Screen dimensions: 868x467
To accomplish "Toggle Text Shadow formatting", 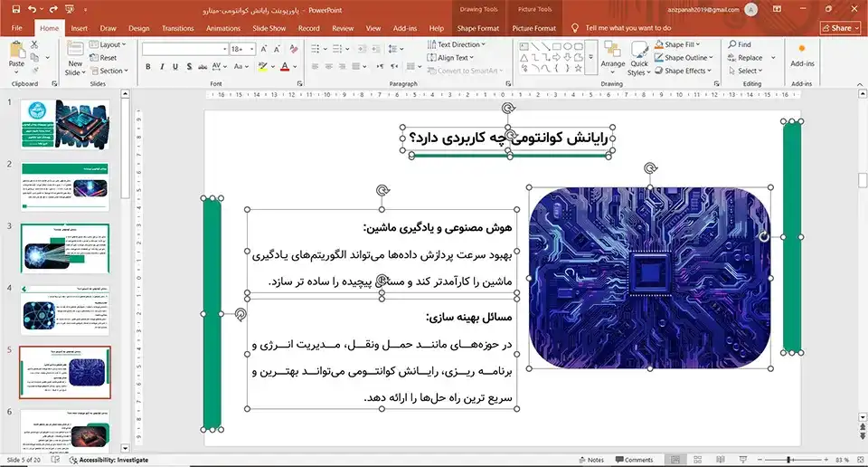I will pyautogui.click(x=189, y=66).
